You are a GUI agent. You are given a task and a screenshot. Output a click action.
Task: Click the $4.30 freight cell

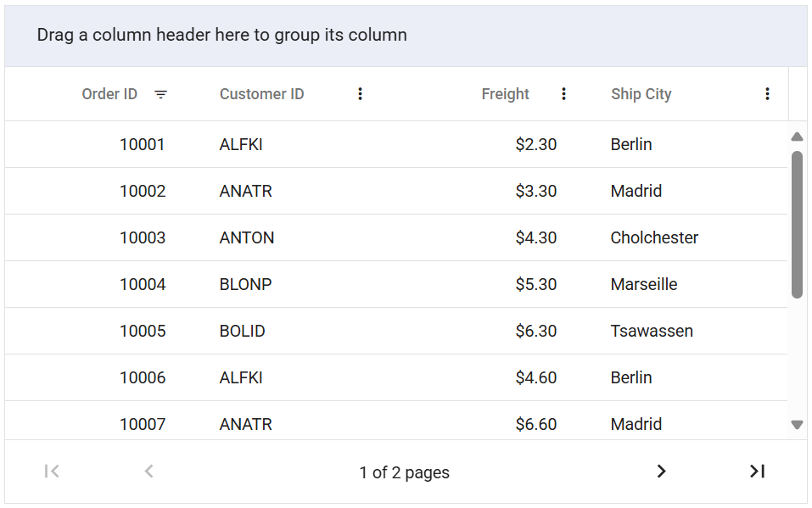click(536, 237)
